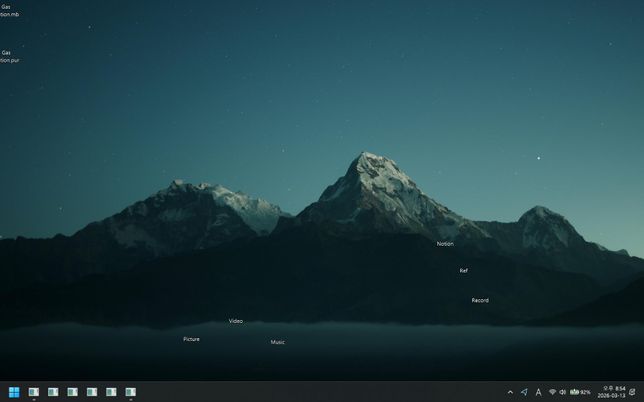Open the notification center icon

tap(632, 392)
